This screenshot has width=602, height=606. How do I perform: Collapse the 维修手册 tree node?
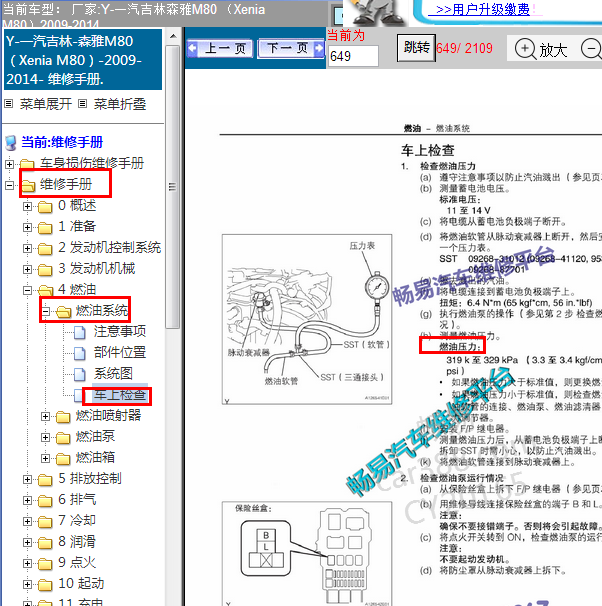pos(9,186)
